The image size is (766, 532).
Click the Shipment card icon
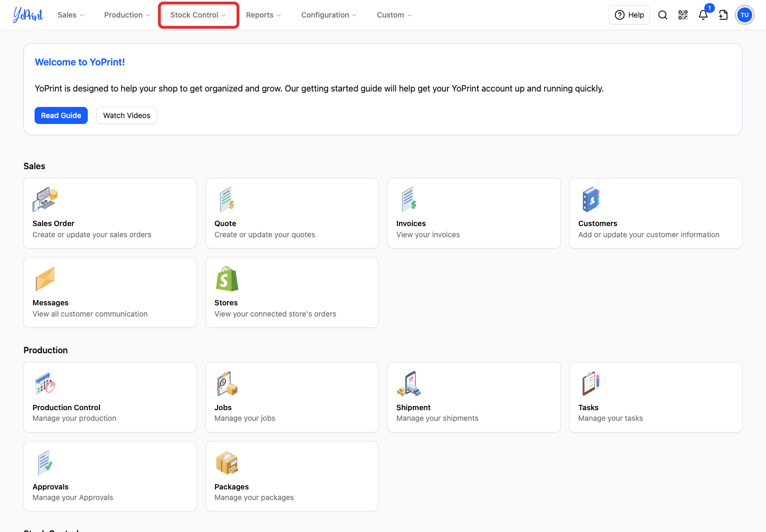pyautogui.click(x=409, y=384)
